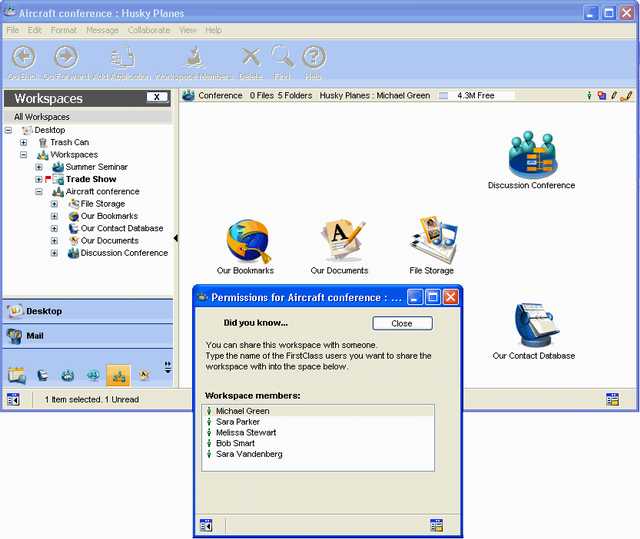Expand the Trash Can tree node

24,143
